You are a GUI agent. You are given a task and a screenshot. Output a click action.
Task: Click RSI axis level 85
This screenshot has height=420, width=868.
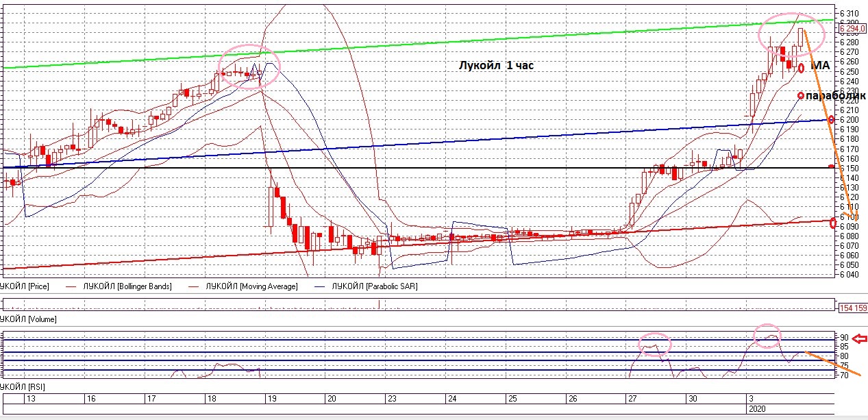pyautogui.click(x=845, y=347)
